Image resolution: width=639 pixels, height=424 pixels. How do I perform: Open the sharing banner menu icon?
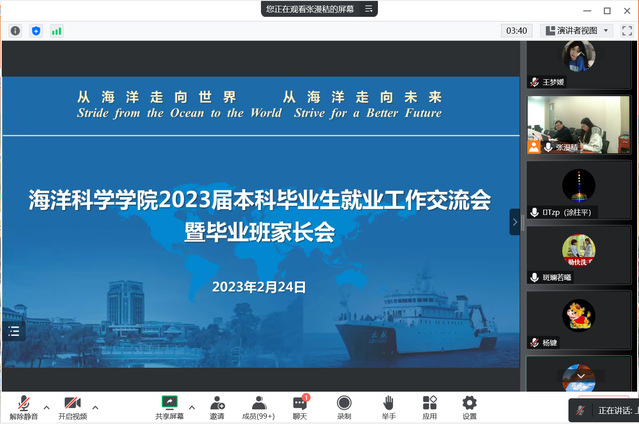click(370, 9)
